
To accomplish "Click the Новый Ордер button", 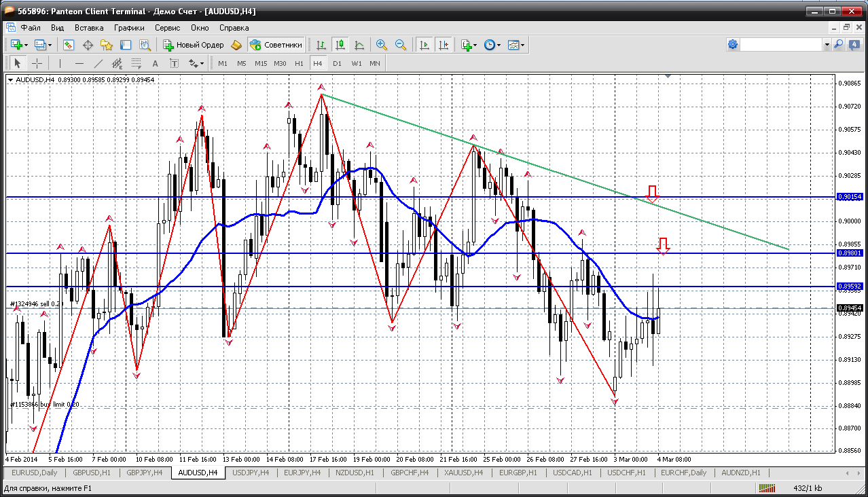I will click(x=194, y=45).
